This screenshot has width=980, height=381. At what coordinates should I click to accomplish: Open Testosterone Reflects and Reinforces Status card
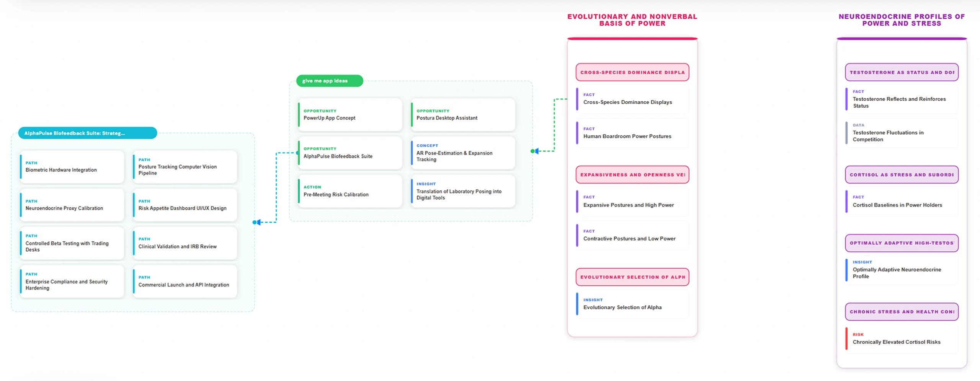point(902,99)
